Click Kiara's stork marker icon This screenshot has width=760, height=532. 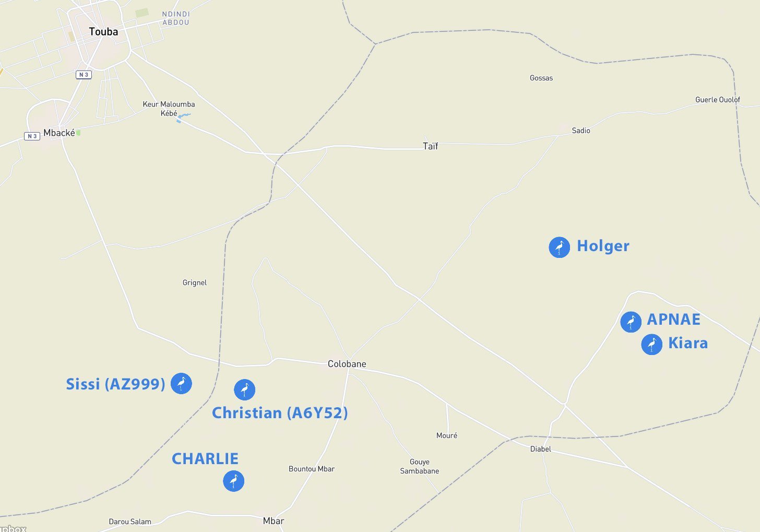point(651,345)
